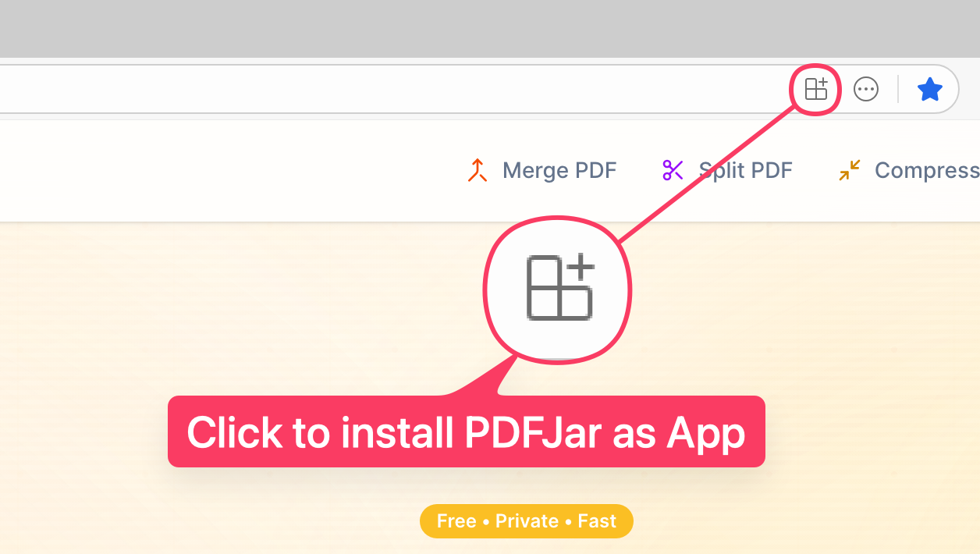The height and width of the screenshot is (554, 980).
Task: Choose Merge PDF from the navigation menu
Action: pyautogui.click(x=559, y=170)
